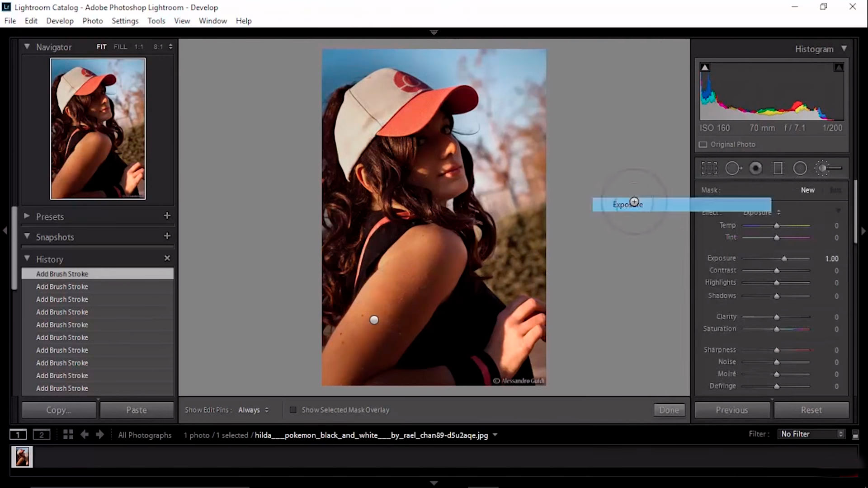The width and height of the screenshot is (868, 488).
Task: Open the Window menu
Action: pyautogui.click(x=213, y=21)
